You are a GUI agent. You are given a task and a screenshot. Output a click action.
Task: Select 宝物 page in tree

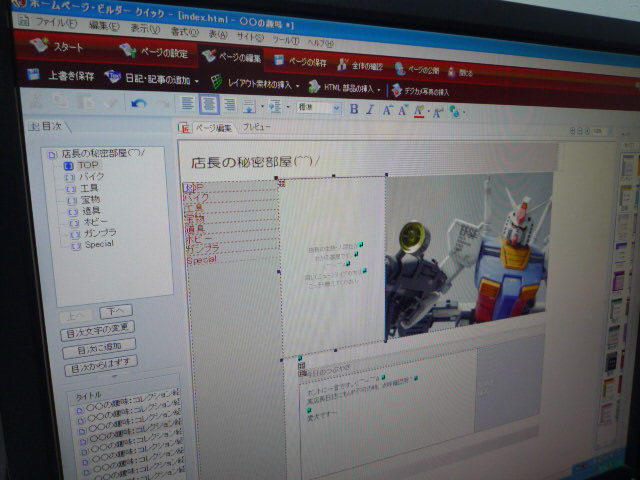[x=84, y=200]
